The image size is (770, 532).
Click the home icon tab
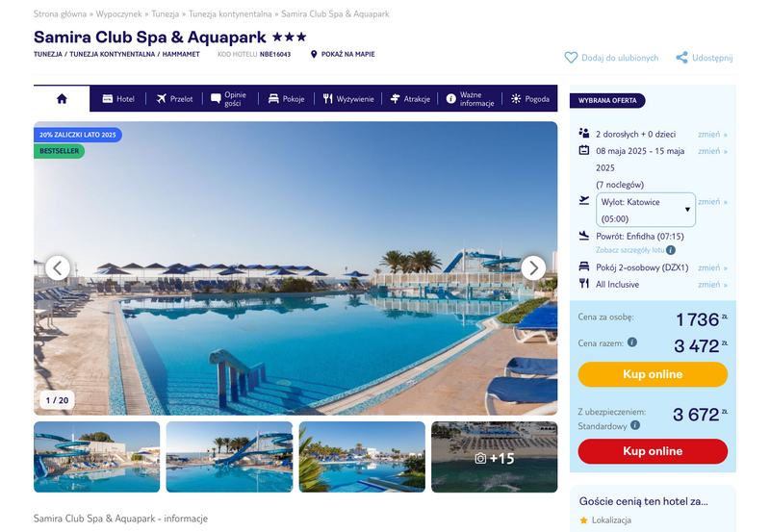[x=62, y=99]
